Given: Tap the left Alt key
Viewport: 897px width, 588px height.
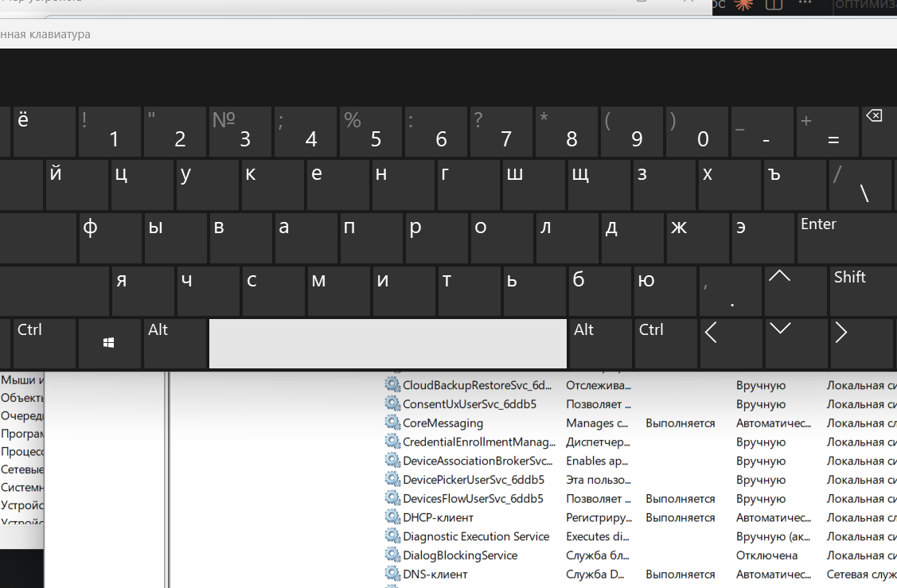Looking at the screenshot, I should pyautogui.click(x=174, y=343).
